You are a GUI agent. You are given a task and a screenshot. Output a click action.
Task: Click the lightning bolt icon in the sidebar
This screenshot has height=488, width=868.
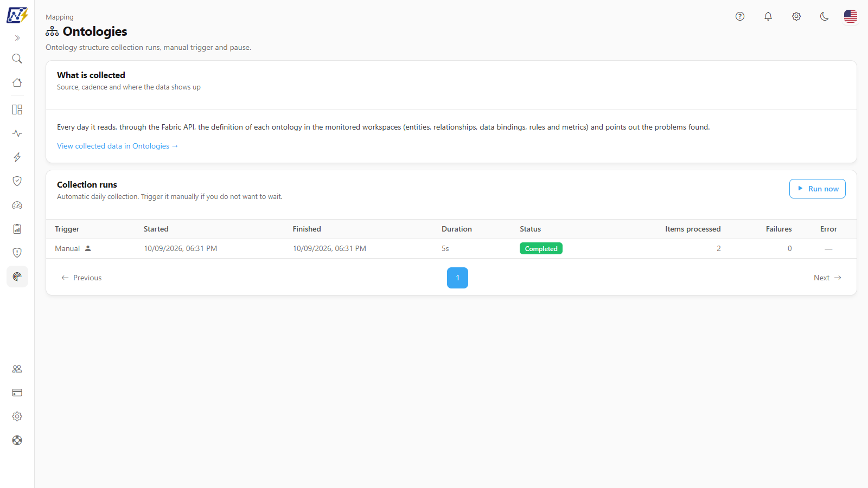(x=17, y=157)
